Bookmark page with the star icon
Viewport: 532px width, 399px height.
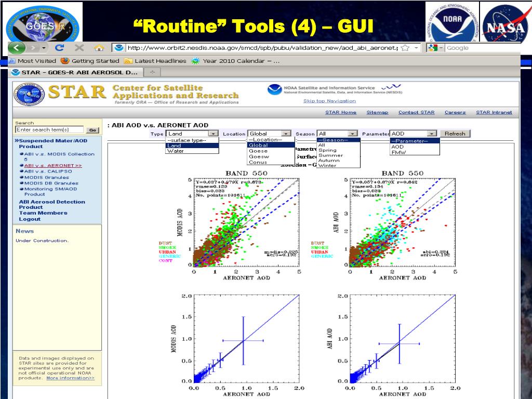click(405, 48)
